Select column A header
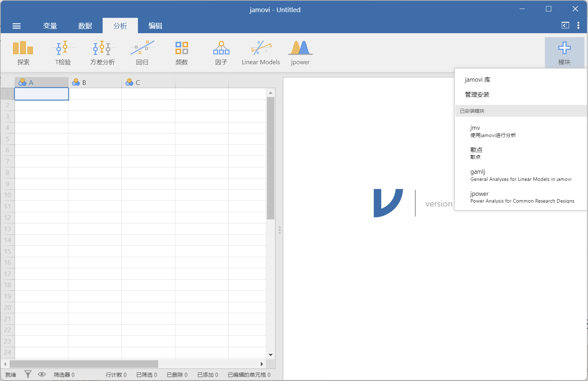 tap(41, 82)
